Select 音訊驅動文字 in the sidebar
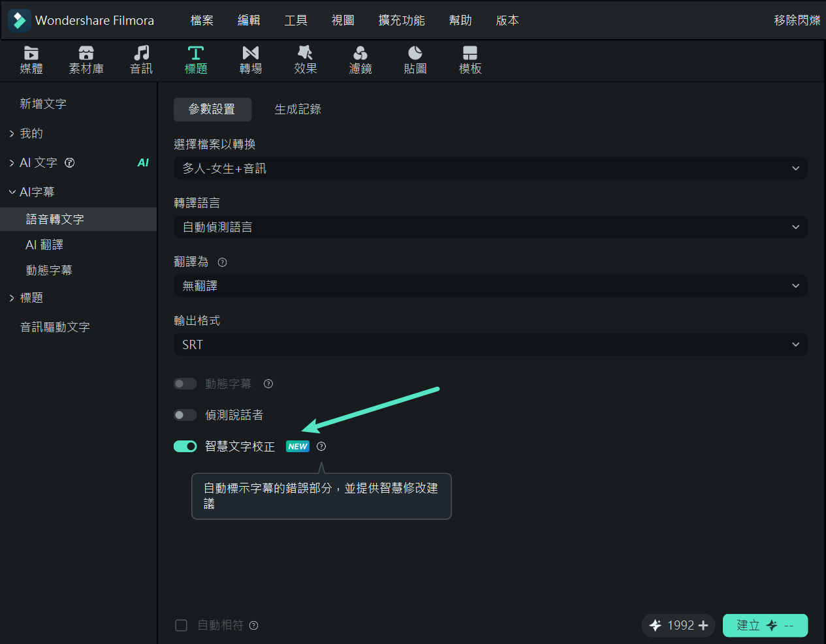The image size is (826, 644). pos(55,327)
